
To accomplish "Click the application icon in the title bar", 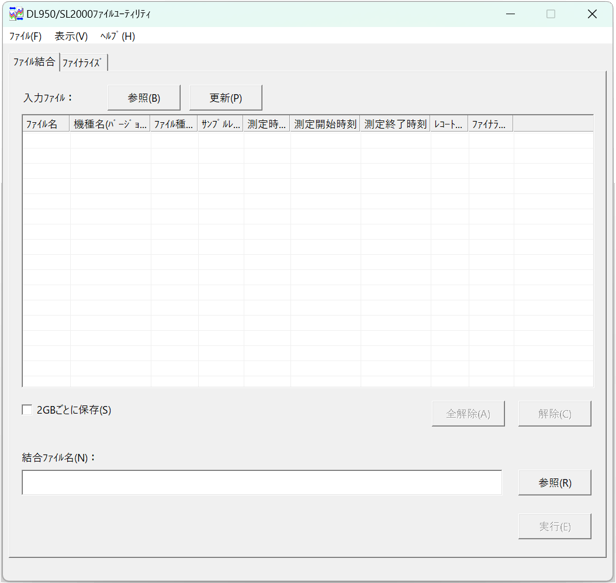I will point(15,14).
